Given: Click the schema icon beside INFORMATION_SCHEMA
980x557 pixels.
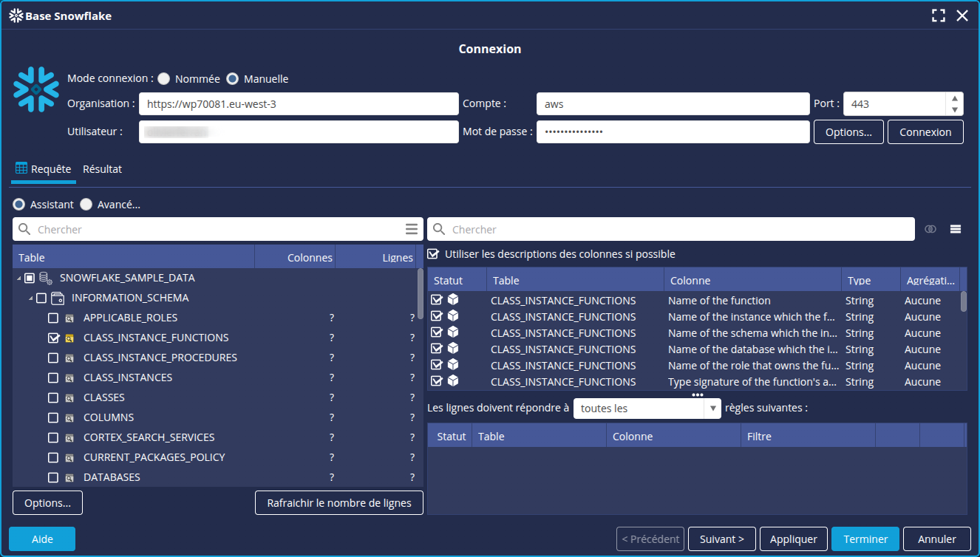Looking at the screenshot, I should click(58, 298).
